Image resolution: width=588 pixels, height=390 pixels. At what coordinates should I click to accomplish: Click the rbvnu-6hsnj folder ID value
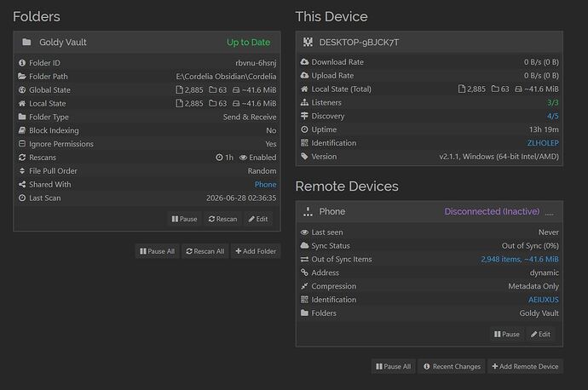(x=257, y=63)
